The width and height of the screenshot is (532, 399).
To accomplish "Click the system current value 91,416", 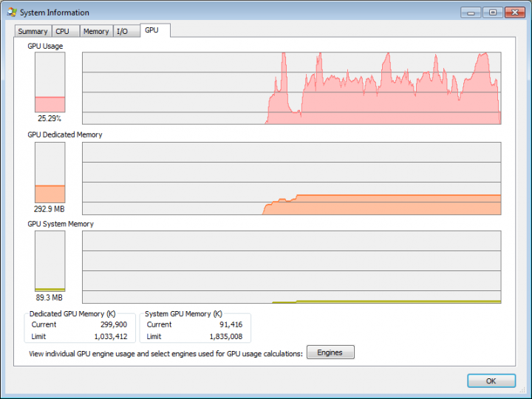I will (x=231, y=324).
